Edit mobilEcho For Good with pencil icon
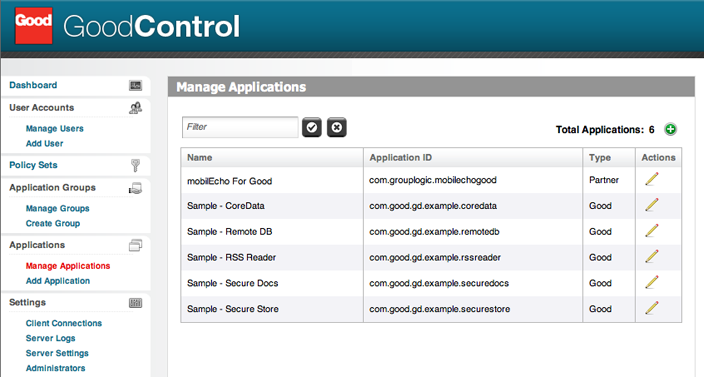 click(x=651, y=179)
